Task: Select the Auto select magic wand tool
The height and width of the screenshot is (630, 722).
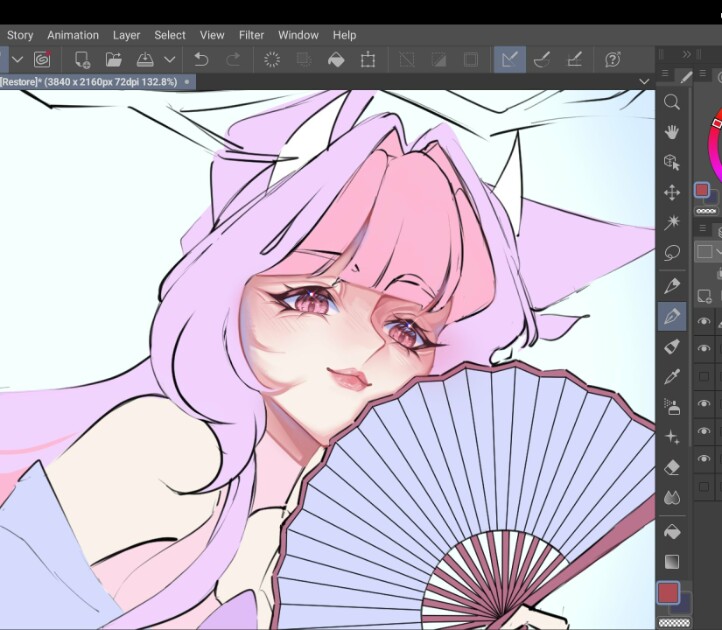Action: (x=672, y=222)
